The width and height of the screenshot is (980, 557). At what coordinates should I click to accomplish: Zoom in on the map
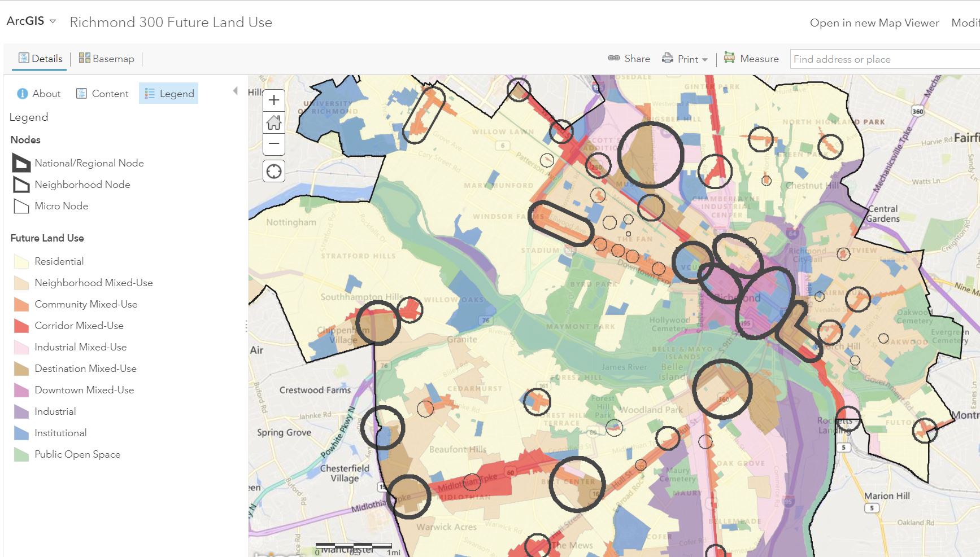pos(274,100)
